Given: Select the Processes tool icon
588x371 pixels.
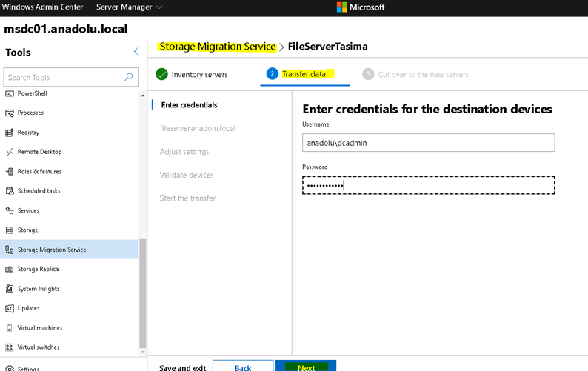Looking at the screenshot, I should pyautogui.click(x=10, y=113).
